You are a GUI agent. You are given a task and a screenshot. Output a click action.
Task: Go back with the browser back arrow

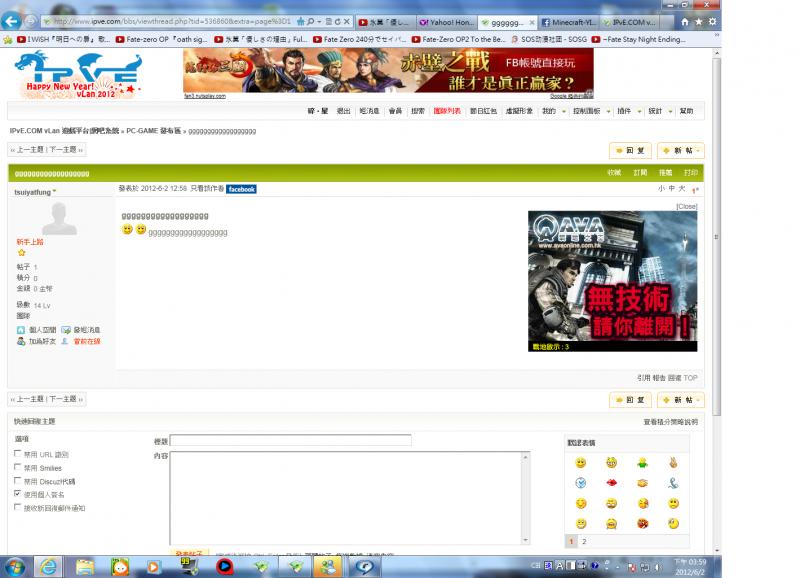click(11, 21)
